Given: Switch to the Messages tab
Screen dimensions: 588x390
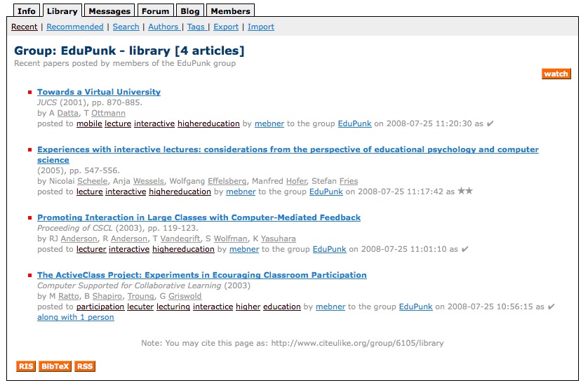Looking at the screenshot, I should coord(109,11).
